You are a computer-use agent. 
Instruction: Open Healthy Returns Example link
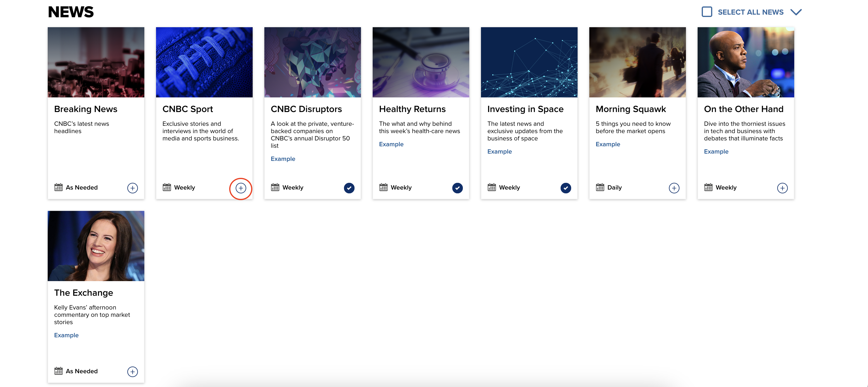pyautogui.click(x=391, y=144)
